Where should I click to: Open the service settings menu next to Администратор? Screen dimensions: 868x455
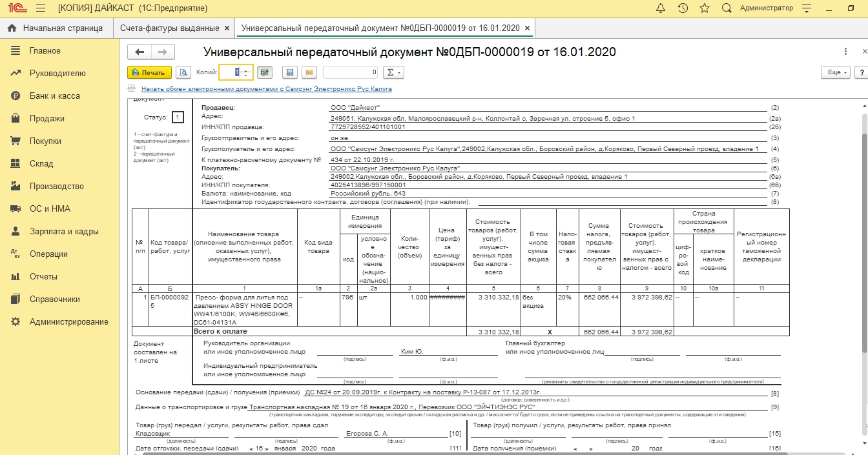coord(807,8)
